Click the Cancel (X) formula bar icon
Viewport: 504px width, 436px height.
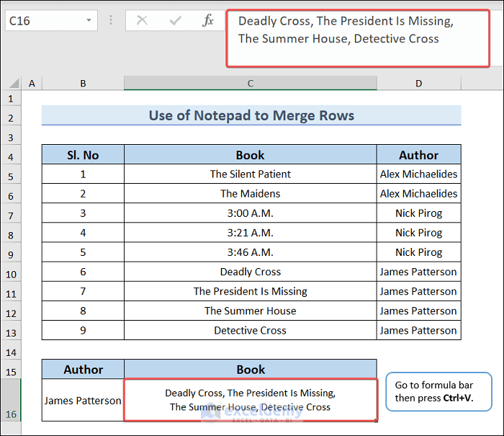[142, 21]
